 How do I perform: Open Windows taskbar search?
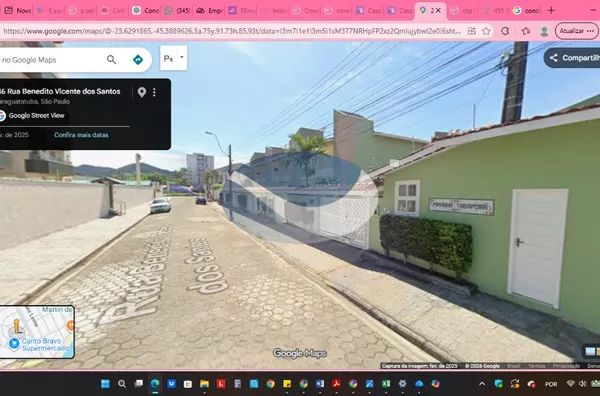tap(122, 383)
